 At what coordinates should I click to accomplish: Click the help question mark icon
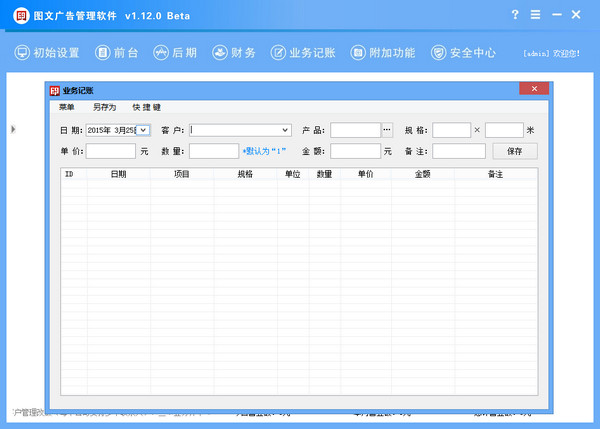[515, 15]
